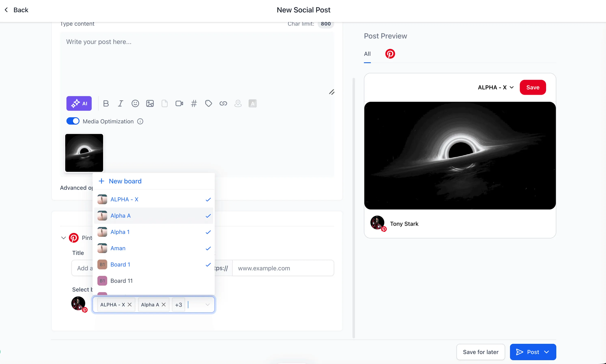The width and height of the screenshot is (606, 364).
Task: Add a video to the post
Action: 179,103
